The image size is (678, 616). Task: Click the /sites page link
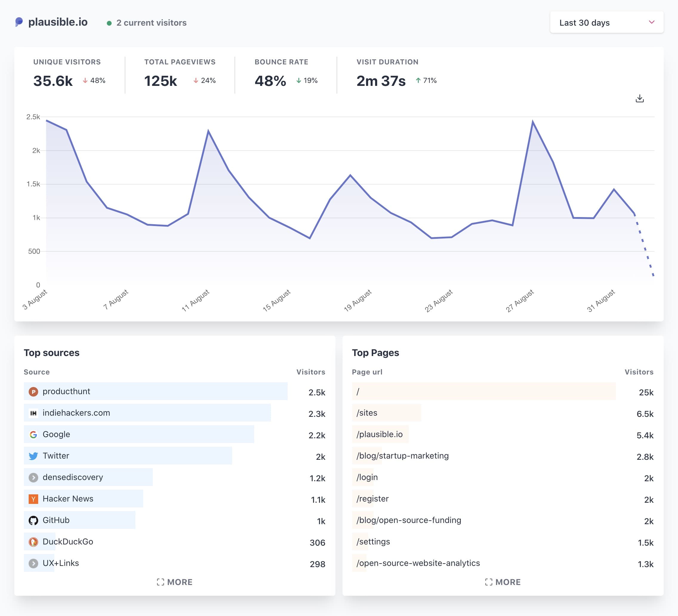click(x=366, y=413)
